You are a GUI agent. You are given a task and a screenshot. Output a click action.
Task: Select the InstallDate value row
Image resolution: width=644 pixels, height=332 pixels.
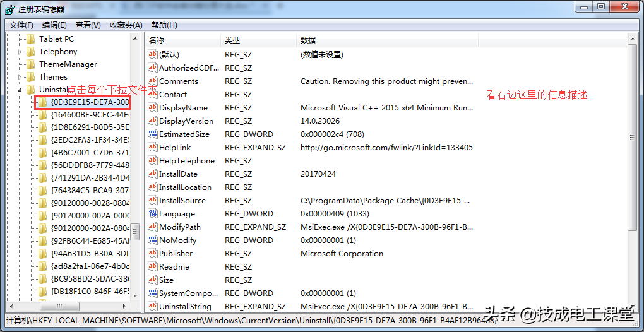[x=178, y=174]
